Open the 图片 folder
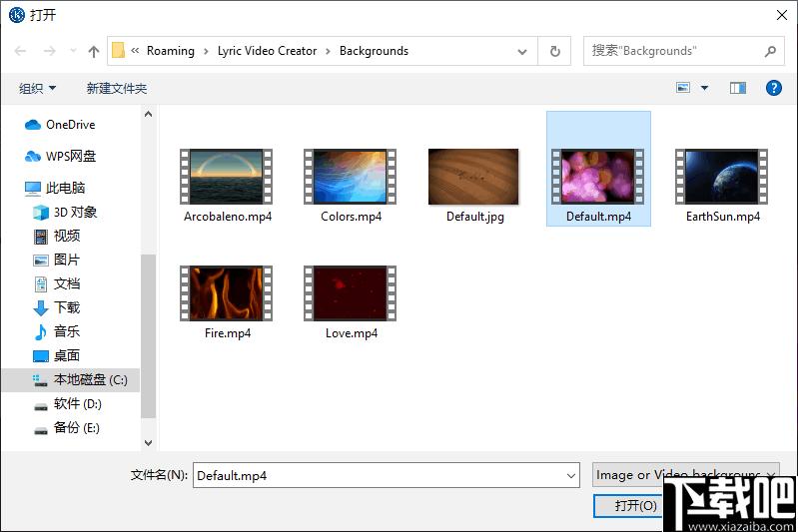798x532 pixels. [x=57, y=260]
